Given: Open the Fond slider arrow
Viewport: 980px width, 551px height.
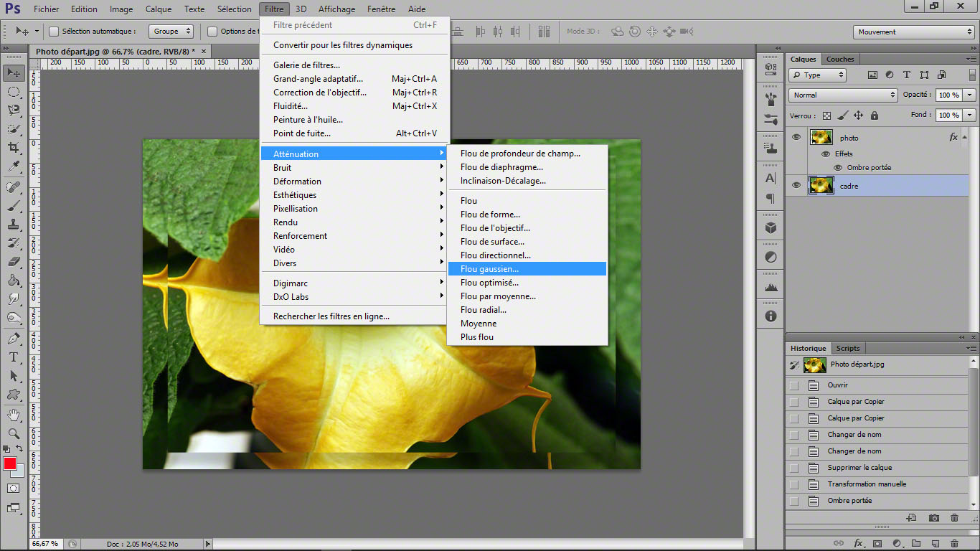Looking at the screenshot, I should pos(971,115).
